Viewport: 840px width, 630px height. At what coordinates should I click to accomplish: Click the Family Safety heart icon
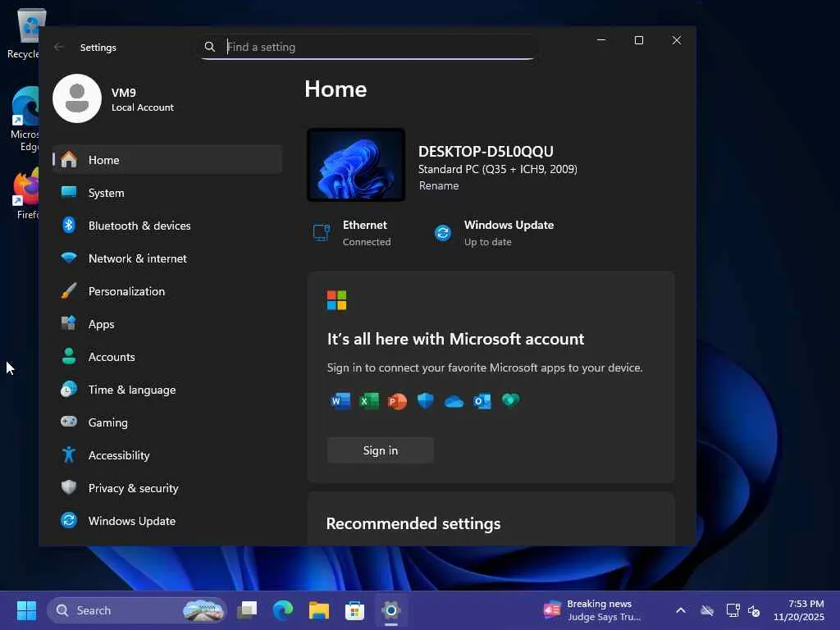(x=510, y=400)
